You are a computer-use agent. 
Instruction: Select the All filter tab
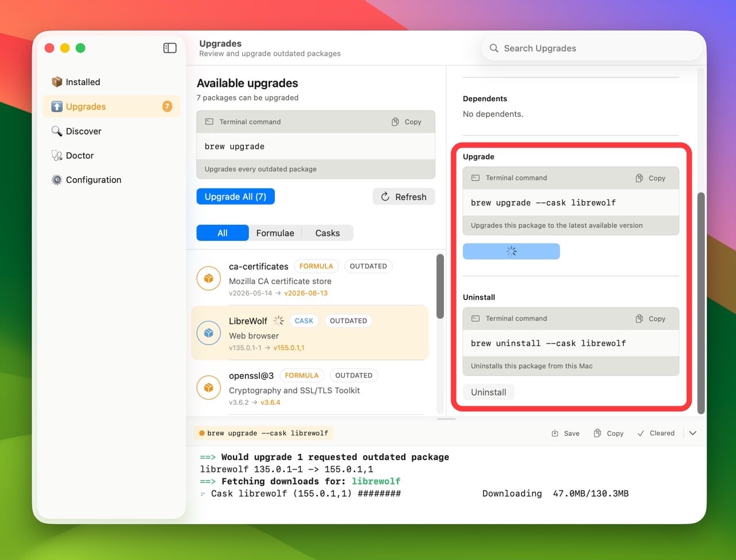coord(223,233)
